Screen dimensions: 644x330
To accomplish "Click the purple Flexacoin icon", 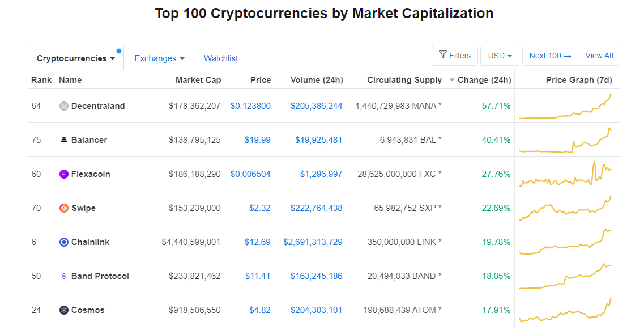I will [x=63, y=174].
